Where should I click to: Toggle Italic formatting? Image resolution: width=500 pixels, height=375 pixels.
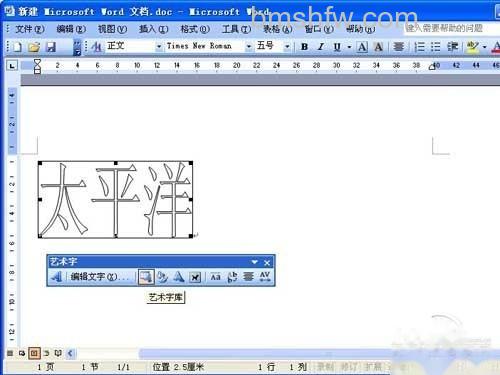point(321,47)
